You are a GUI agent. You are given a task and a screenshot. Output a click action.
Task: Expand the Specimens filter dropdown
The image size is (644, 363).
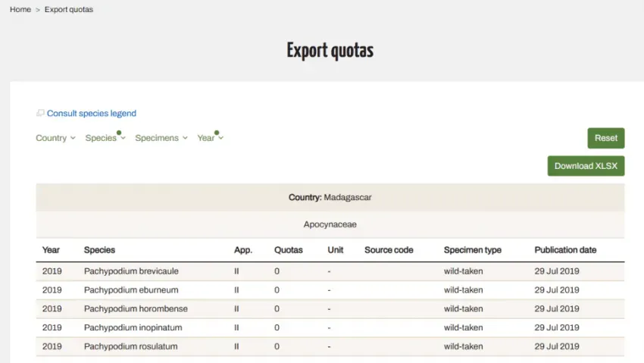click(161, 138)
